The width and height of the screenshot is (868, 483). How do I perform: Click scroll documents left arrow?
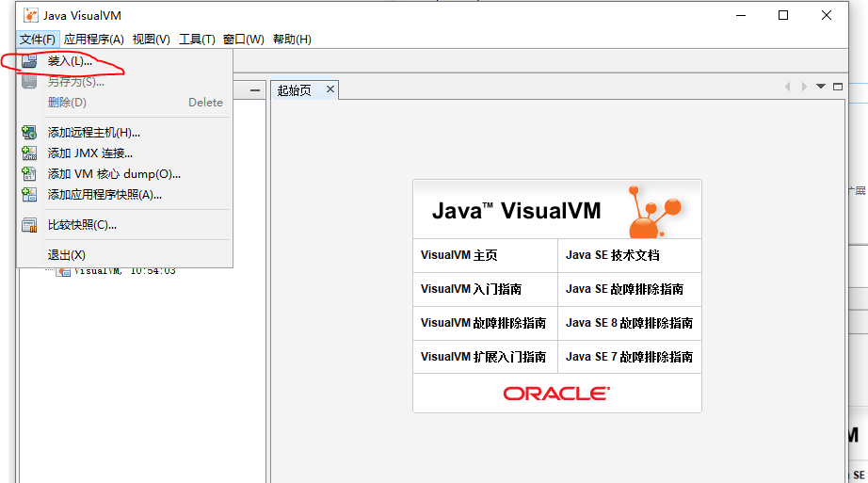coord(787,87)
